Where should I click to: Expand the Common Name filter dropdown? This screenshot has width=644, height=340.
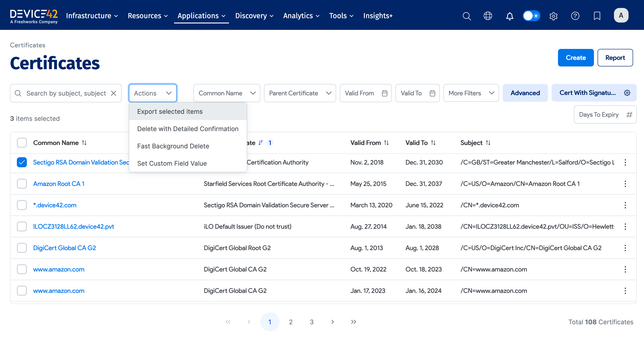(x=226, y=93)
